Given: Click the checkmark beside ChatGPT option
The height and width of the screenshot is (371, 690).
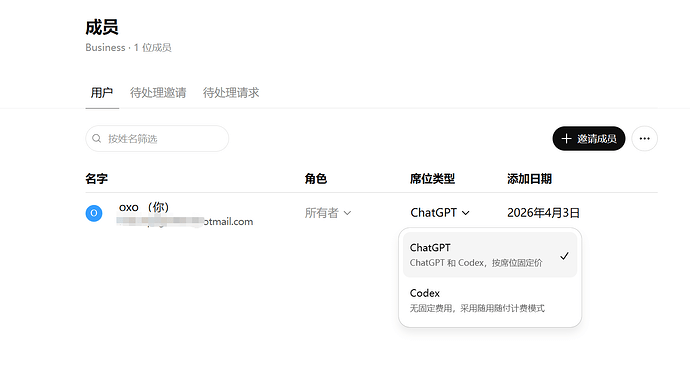Looking at the screenshot, I should coord(564,256).
